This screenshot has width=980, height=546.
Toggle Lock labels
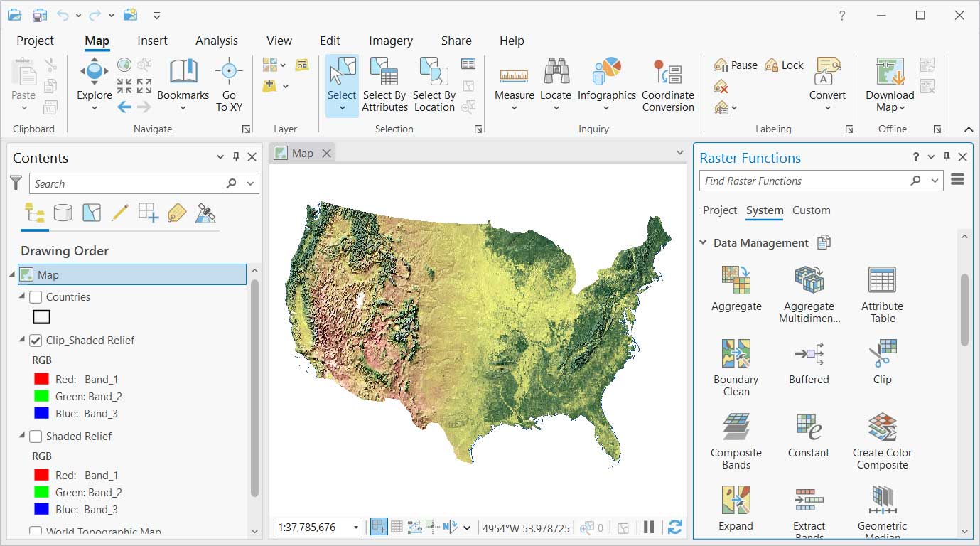coord(784,65)
